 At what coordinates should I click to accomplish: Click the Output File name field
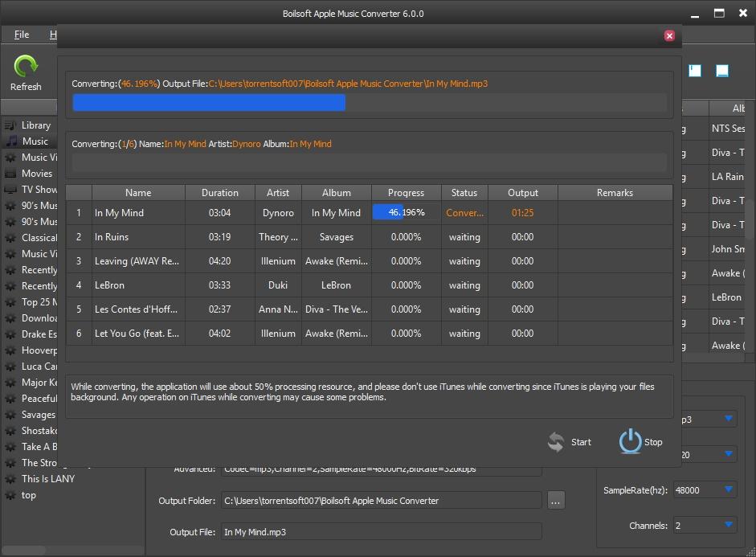coord(381,532)
